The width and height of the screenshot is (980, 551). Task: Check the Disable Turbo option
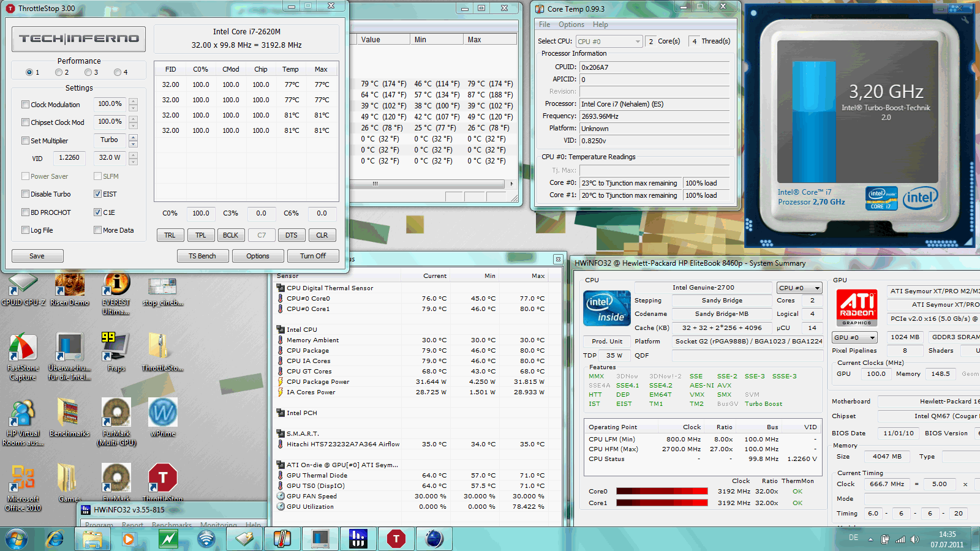point(26,194)
